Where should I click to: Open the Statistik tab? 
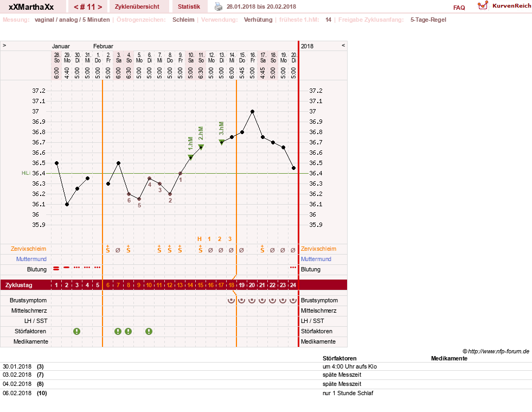189,7
